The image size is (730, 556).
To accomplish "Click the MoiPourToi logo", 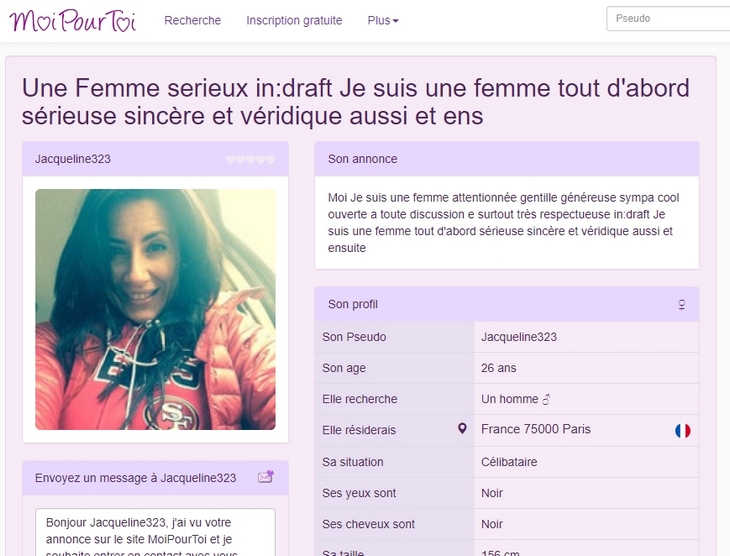I will coord(73,21).
